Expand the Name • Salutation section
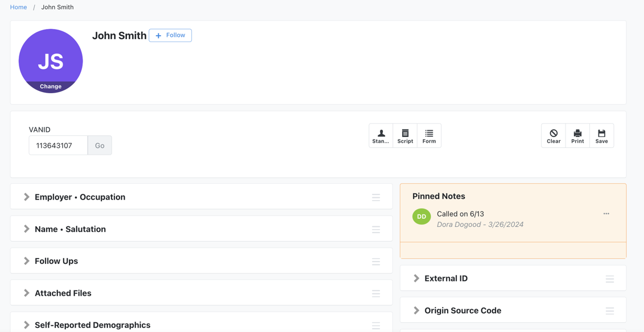Screen dimensions: 644x332 pos(26,229)
